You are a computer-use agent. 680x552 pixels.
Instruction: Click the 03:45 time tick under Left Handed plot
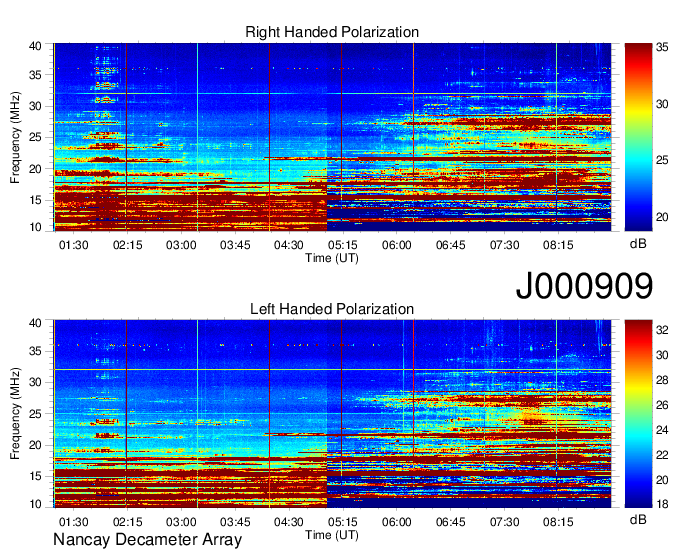coord(235,522)
